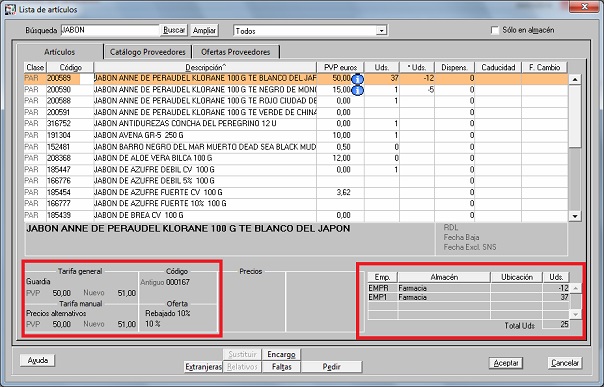Click the Rebajado 10% offer text
604x387 pixels.
tap(168, 313)
